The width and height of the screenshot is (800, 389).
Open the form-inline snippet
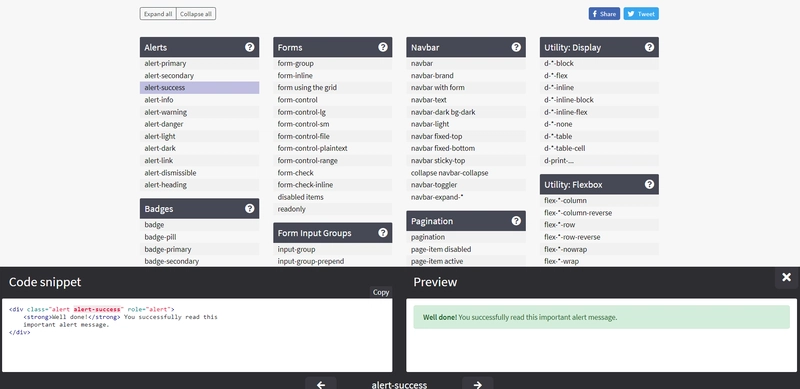333,76
